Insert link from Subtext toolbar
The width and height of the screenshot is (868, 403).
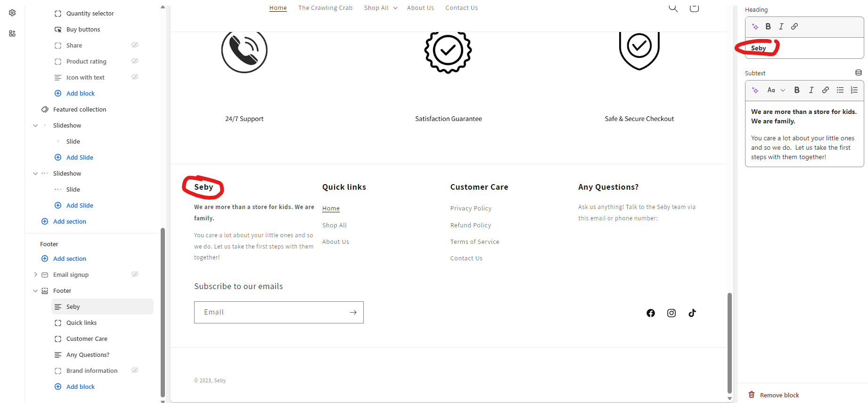tap(826, 90)
